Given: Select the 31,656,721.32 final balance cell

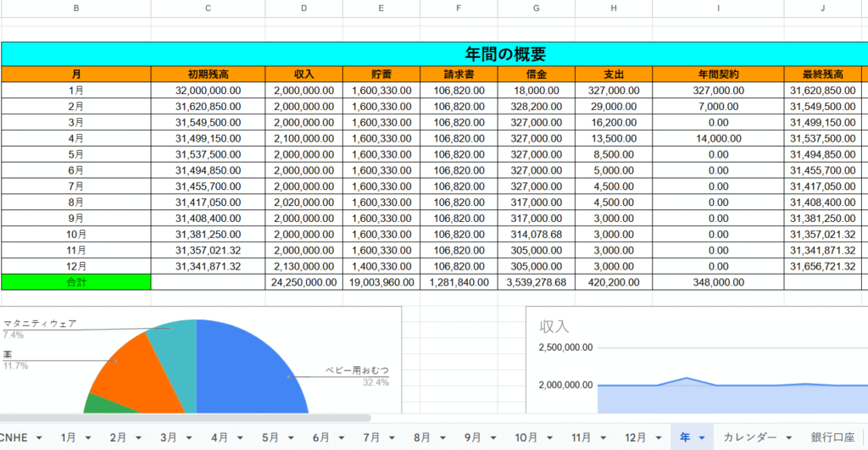Looking at the screenshot, I should tap(823, 266).
